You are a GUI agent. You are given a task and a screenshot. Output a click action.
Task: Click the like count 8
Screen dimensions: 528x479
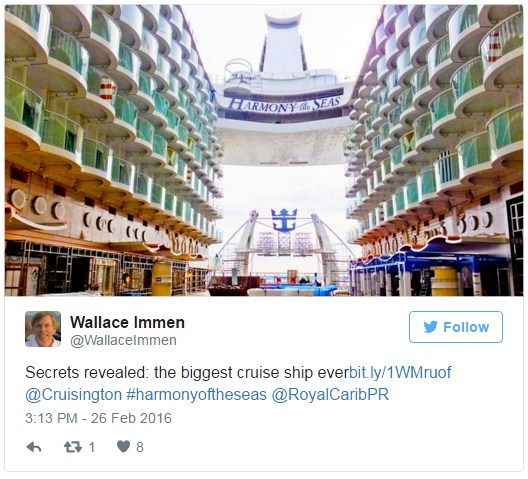click(x=140, y=447)
